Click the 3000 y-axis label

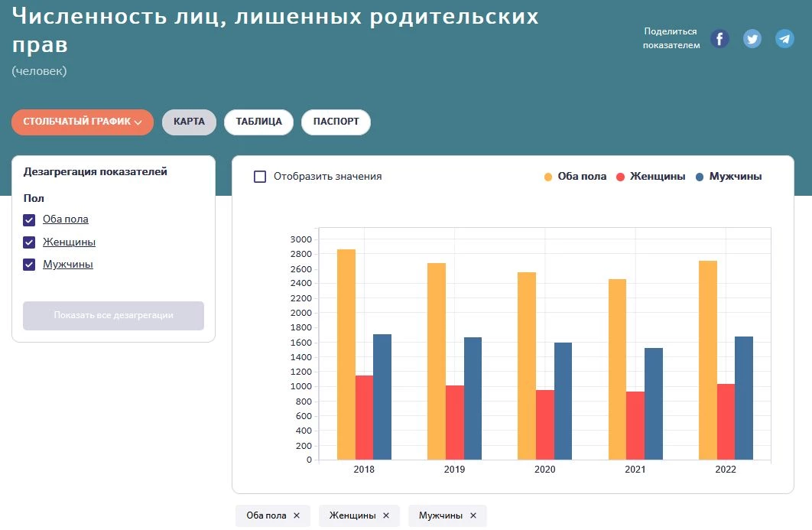301,239
